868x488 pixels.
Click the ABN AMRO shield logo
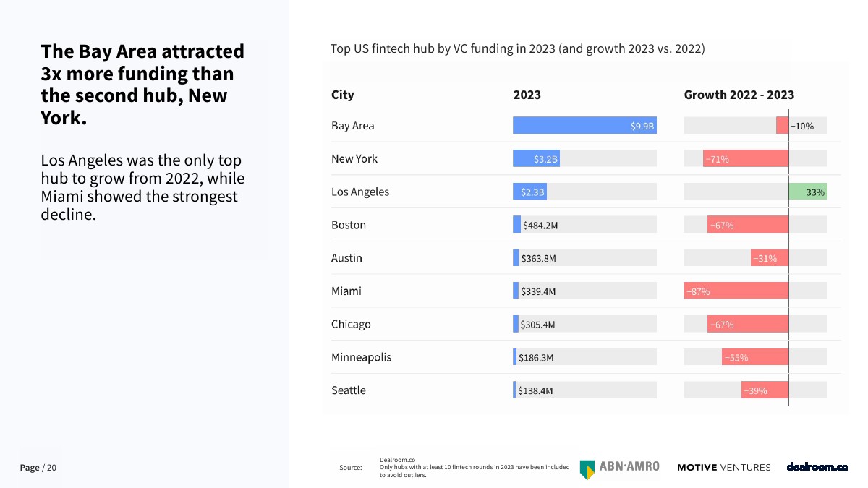tap(587, 468)
